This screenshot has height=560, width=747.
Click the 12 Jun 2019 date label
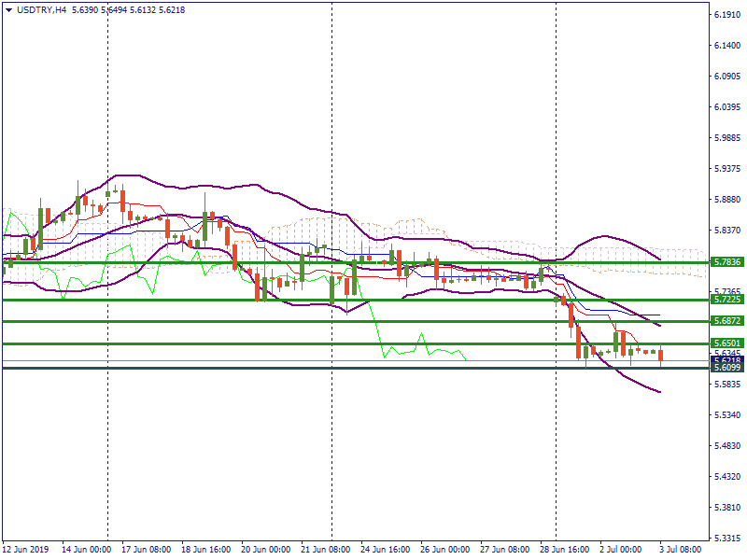pos(25,551)
